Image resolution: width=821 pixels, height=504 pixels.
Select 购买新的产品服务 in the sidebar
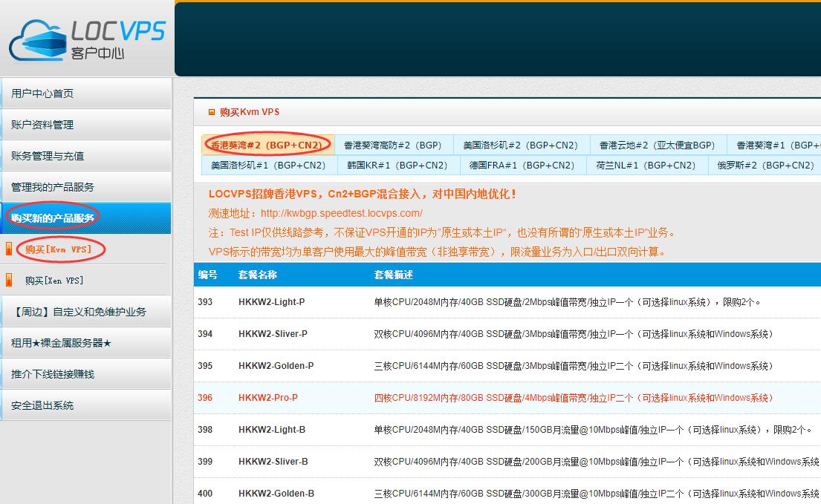86,218
